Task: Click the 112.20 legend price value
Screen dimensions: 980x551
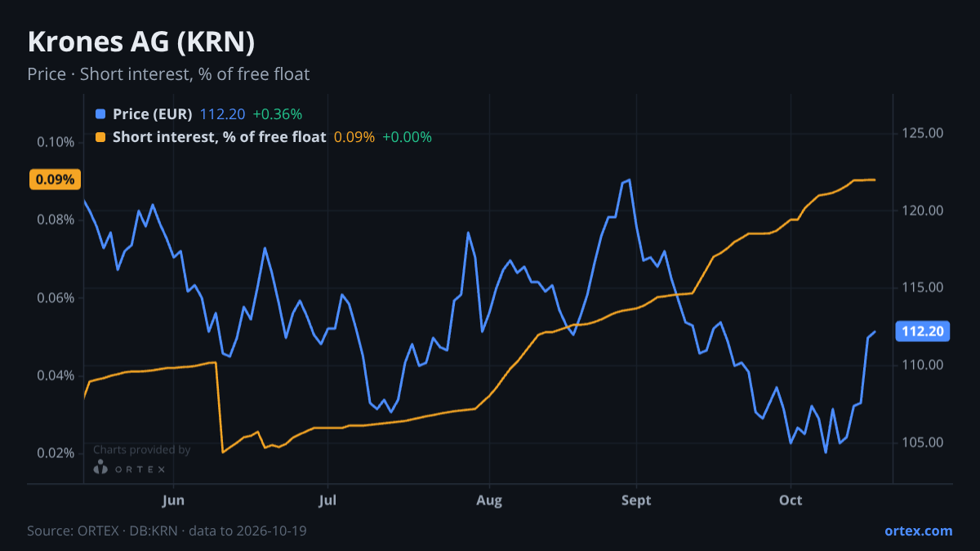Action: point(222,114)
